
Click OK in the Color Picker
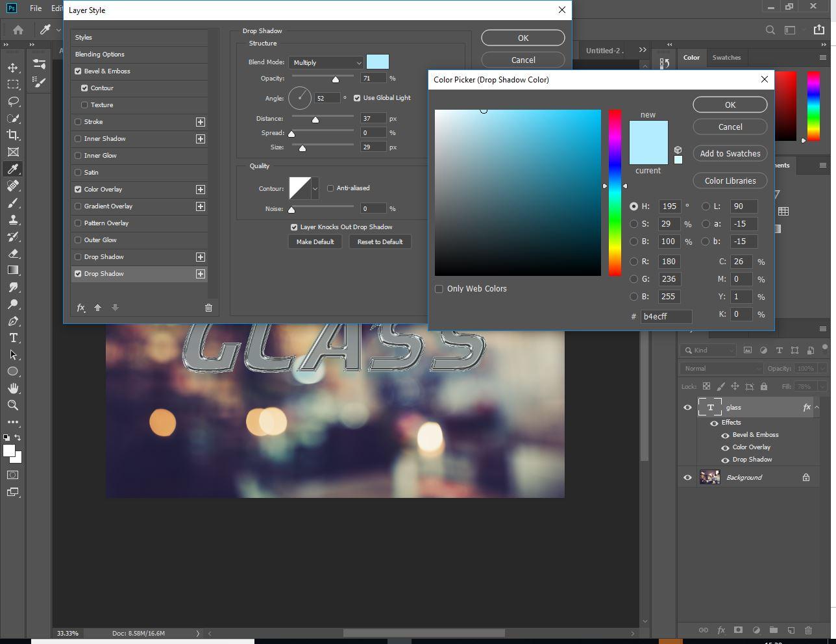730,105
